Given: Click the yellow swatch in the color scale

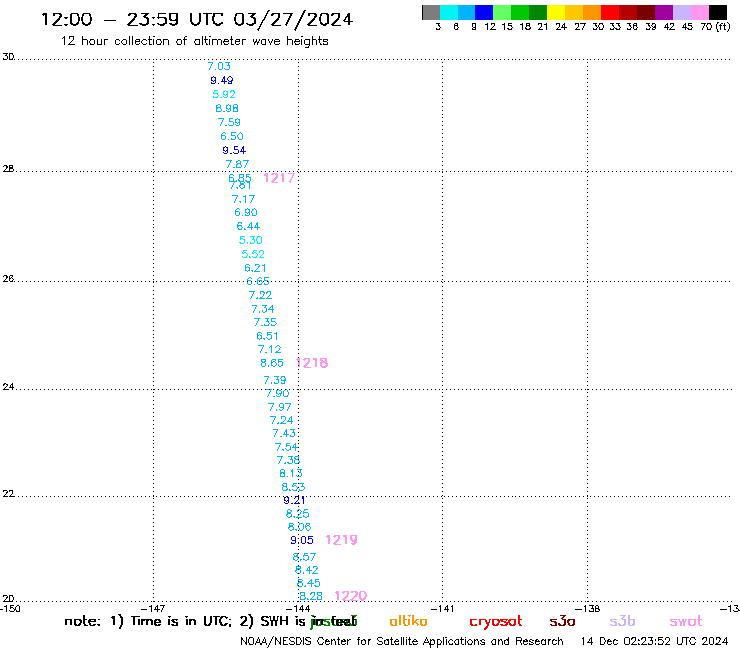Looking at the screenshot, I should click(556, 12).
